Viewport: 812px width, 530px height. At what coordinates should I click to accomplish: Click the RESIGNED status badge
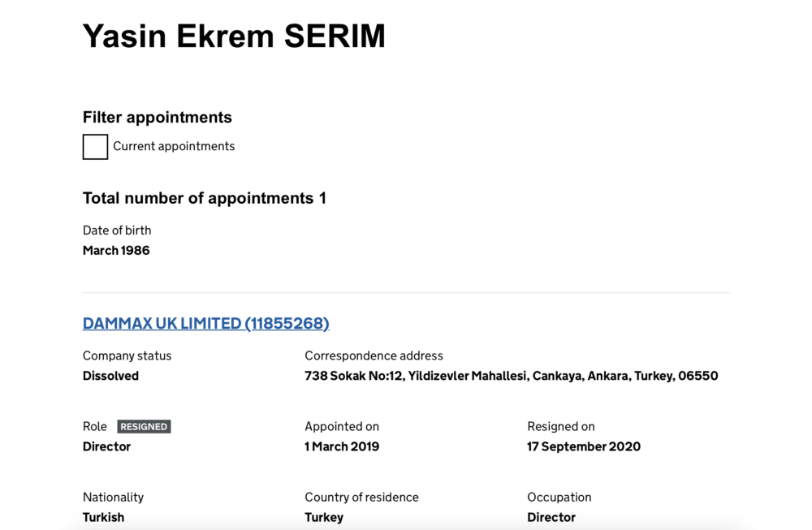tap(144, 427)
